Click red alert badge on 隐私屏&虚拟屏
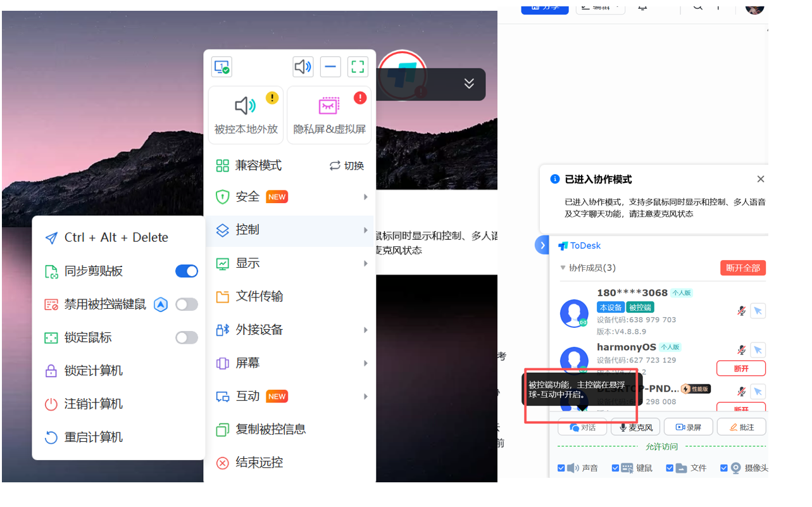The height and width of the screenshot is (507, 812). pos(360,97)
